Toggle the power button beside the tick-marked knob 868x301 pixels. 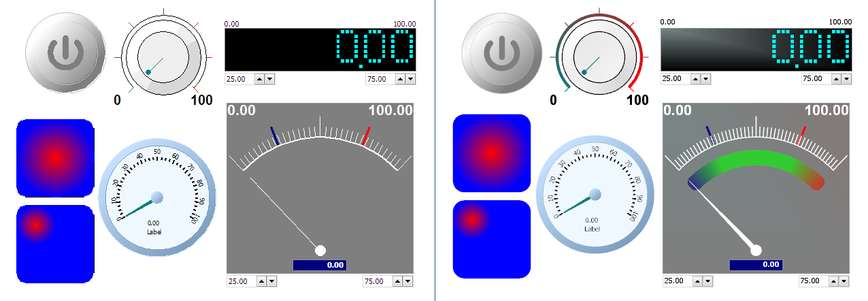pos(65,52)
